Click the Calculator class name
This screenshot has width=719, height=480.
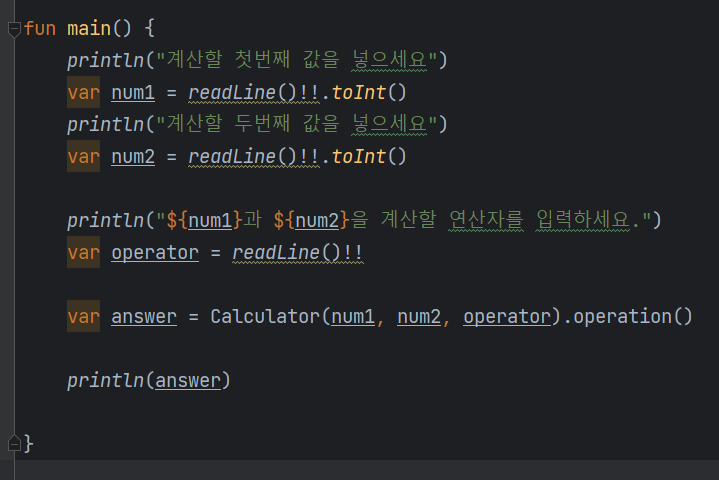[265, 316]
